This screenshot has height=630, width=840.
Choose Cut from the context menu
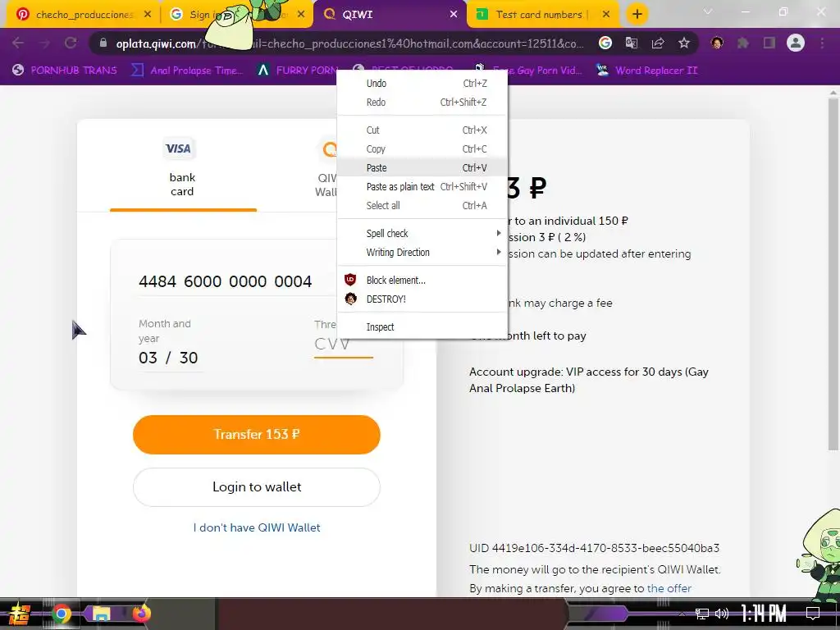pos(422,130)
